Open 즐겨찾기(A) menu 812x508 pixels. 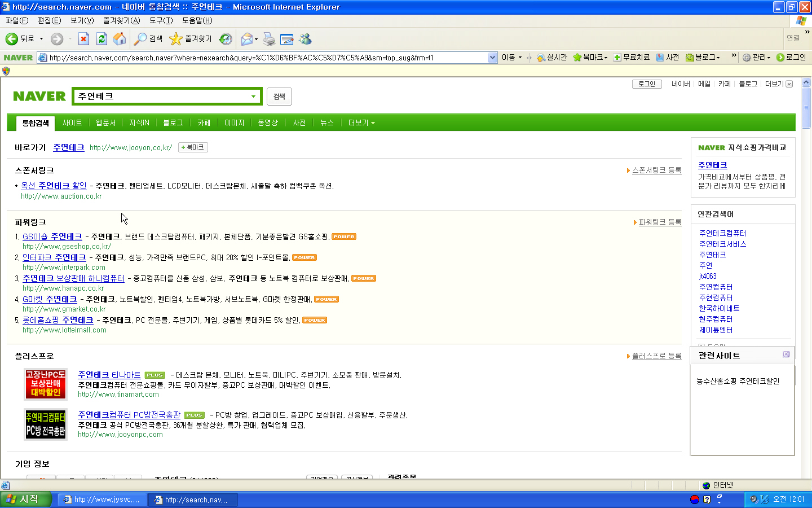[x=121, y=20]
